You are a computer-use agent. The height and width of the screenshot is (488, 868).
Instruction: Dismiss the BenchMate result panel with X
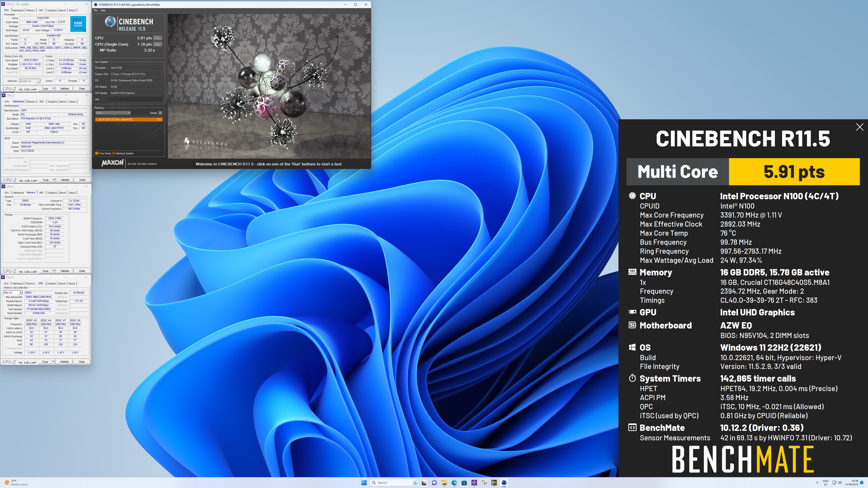tap(859, 127)
